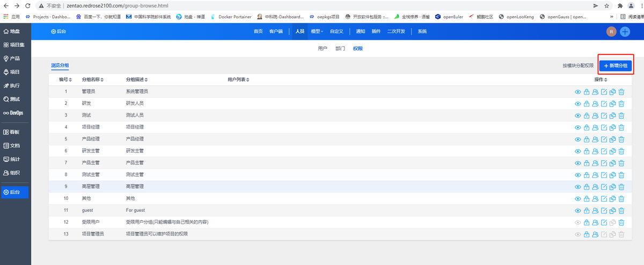This screenshot has height=265, width=644.
Task: Click the 后台 header title
Action: (58, 32)
